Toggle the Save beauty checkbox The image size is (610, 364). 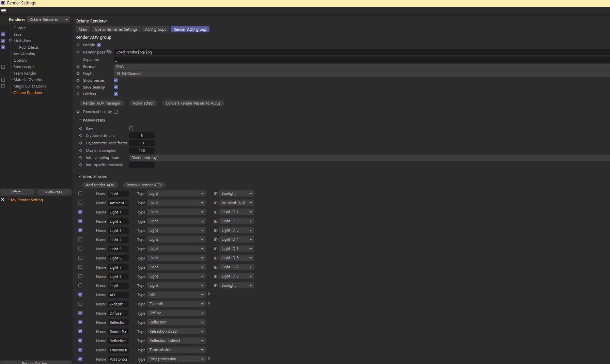[x=116, y=87]
